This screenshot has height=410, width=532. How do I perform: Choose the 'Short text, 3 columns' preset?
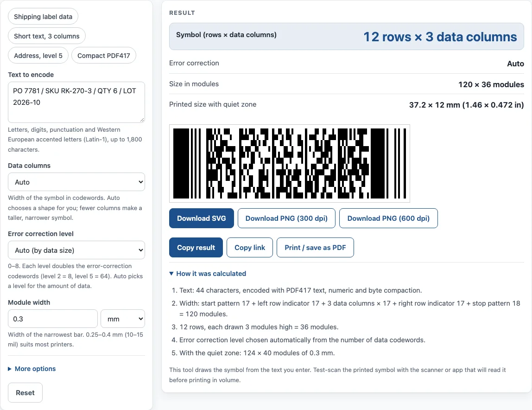tap(47, 36)
